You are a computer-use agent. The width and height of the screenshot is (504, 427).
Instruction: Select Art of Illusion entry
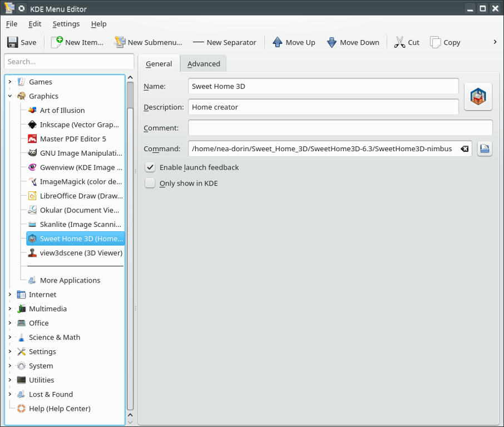(62, 110)
